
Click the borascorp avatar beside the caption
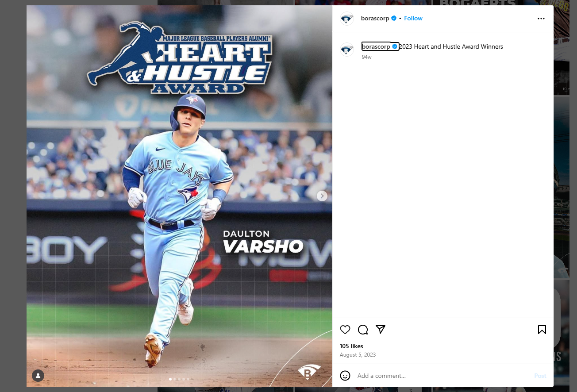coord(347,50)
